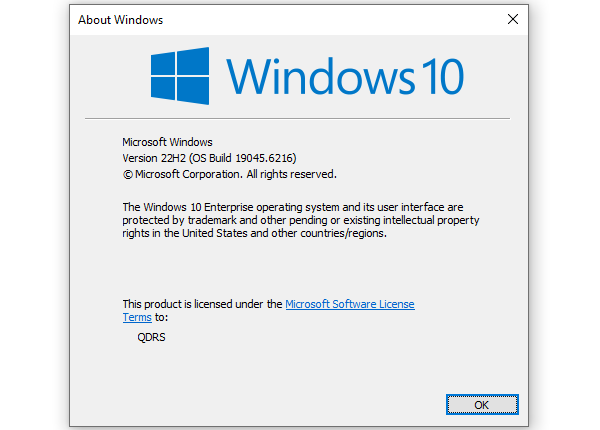Viewport: 600px width, 430px height.
Task: Click the licensee name 'QDRS'
Action: (152, 337)
